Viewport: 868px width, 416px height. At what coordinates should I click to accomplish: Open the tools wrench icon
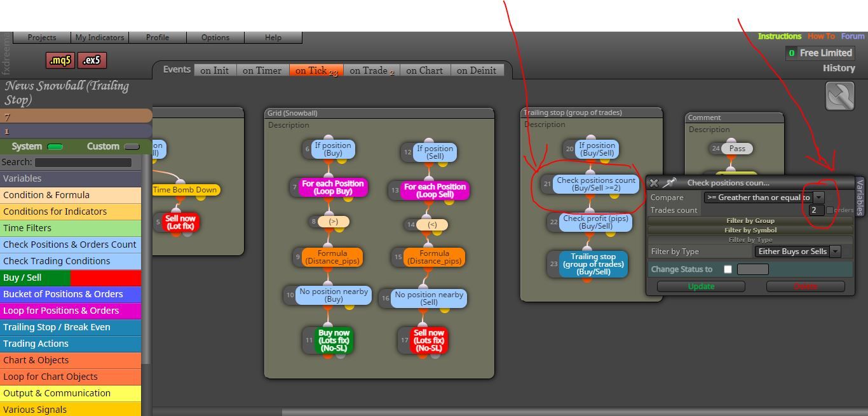pos(839,96)
